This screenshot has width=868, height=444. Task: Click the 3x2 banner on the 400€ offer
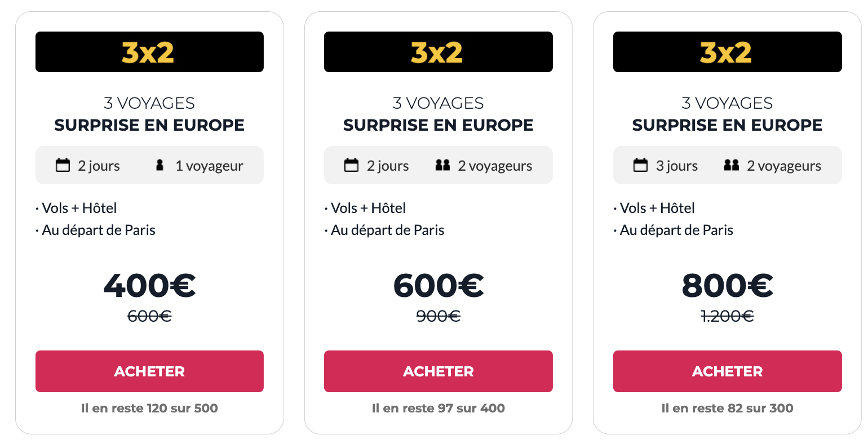point(149,52)
